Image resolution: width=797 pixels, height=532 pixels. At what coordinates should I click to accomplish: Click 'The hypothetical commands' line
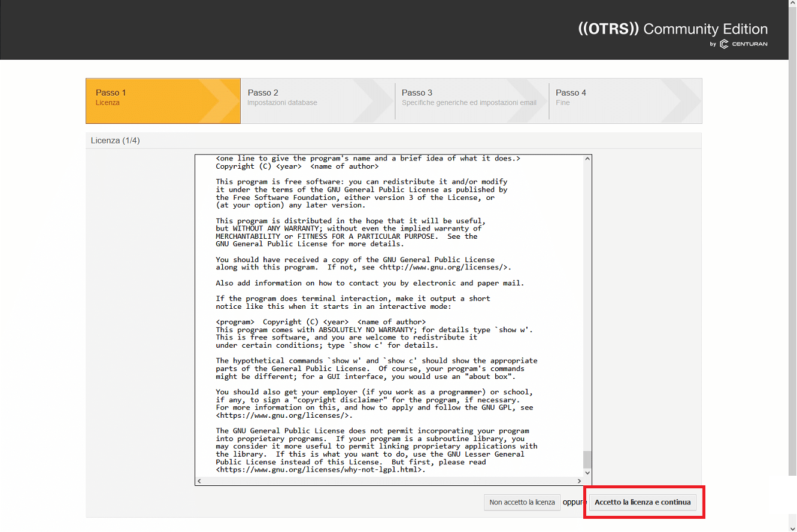[x=377, y=361]
